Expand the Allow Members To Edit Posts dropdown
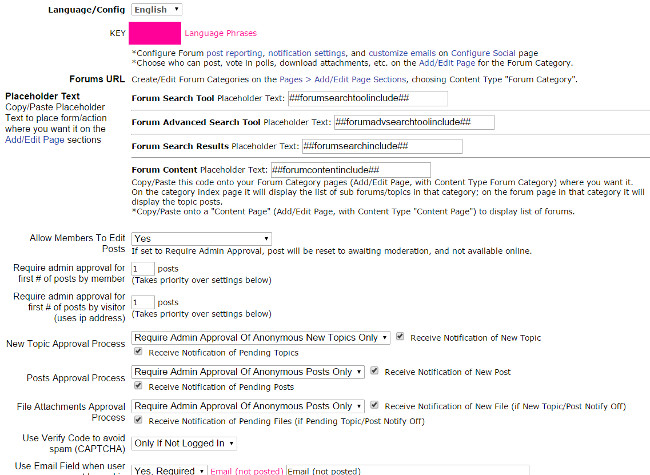The image size is (650, 475). [x=202, y=239]
